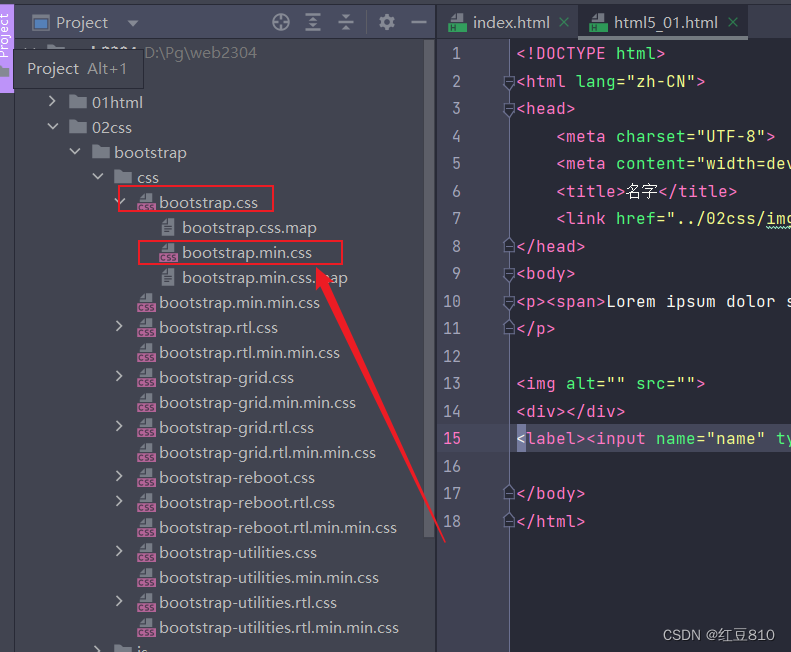791x652 pixels.
Task: Open Project panel settings gear
Action: coord(387,22)
